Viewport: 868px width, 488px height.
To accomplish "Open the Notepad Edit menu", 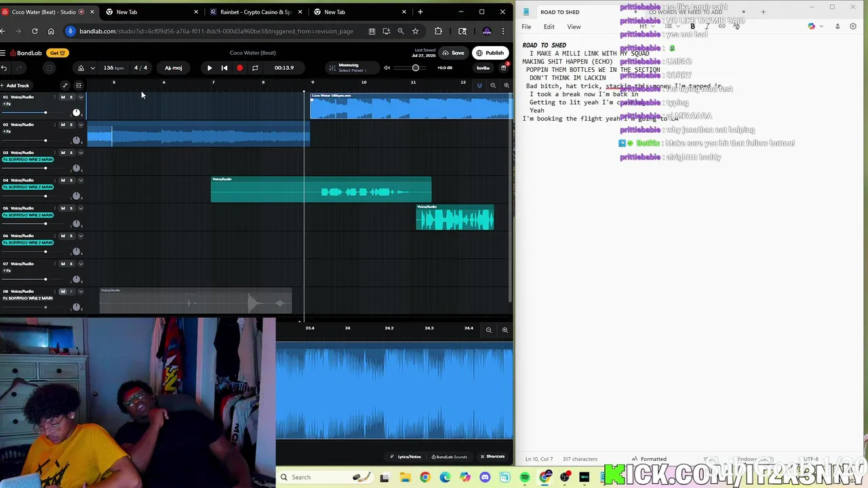I will 549,26.
